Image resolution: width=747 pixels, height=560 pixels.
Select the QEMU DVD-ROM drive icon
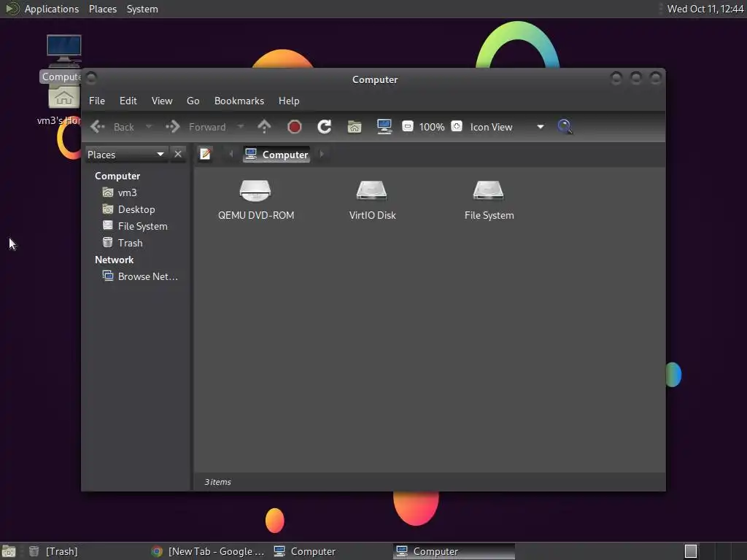(256, 200)
